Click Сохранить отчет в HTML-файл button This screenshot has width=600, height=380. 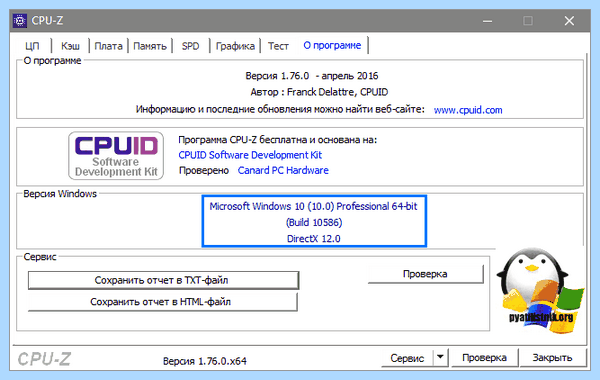(x=162, y=302)
